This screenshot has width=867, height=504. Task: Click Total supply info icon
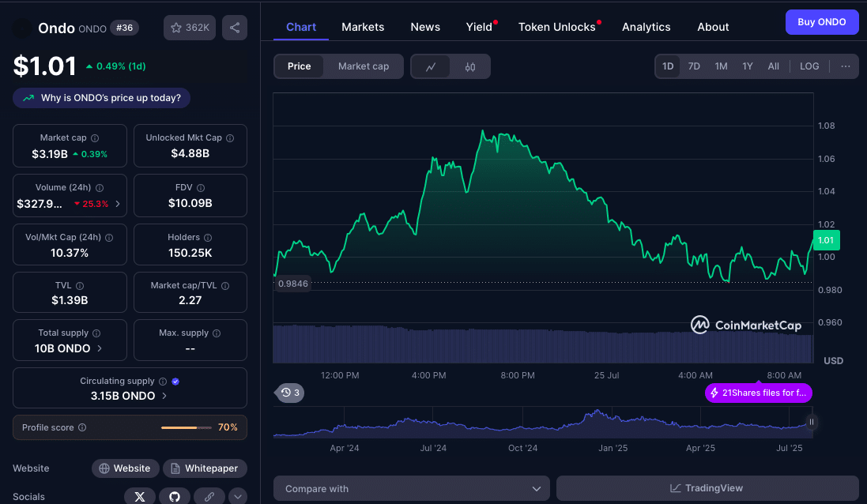96,333
